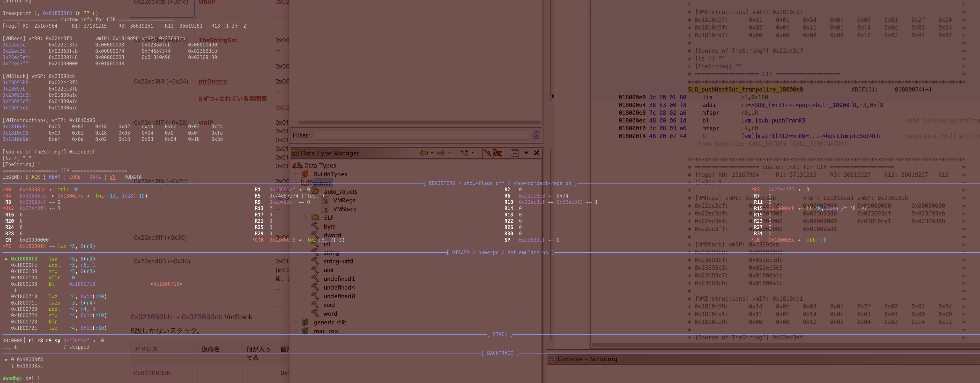Expand the BuiltInTypes archive

coord(296,174)
